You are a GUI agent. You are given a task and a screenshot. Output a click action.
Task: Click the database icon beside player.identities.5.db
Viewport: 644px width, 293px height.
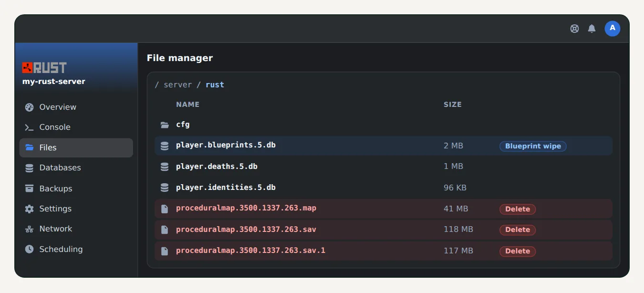(165, 188)
